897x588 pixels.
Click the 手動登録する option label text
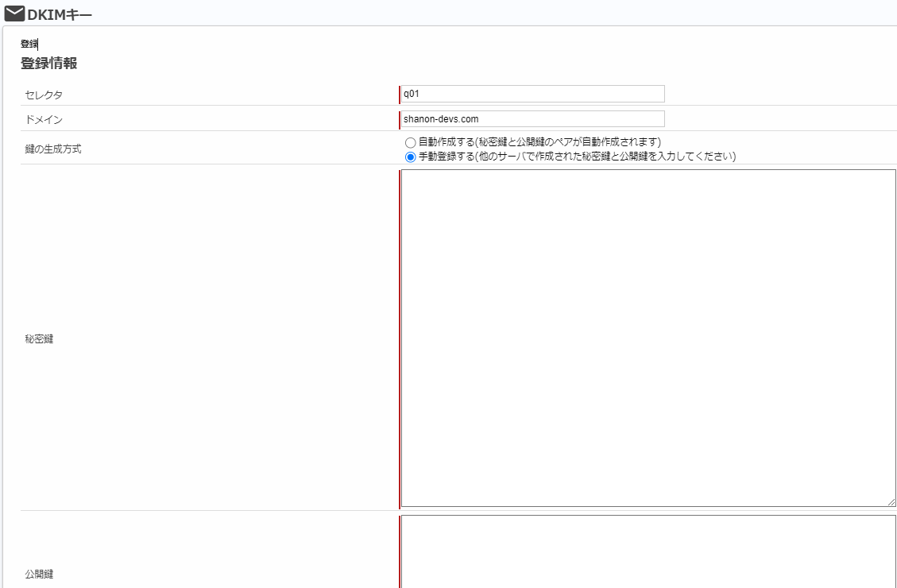(x=578, y=157)
